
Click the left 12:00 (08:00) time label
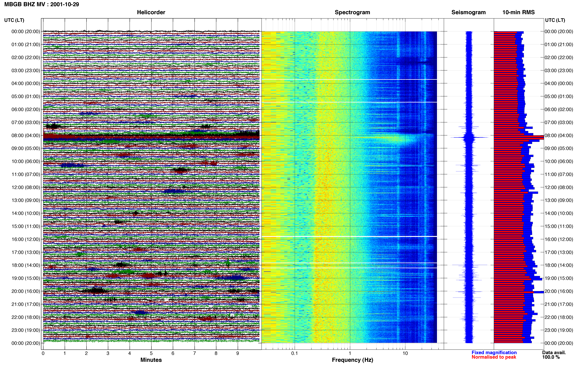(x=26, y=187)
